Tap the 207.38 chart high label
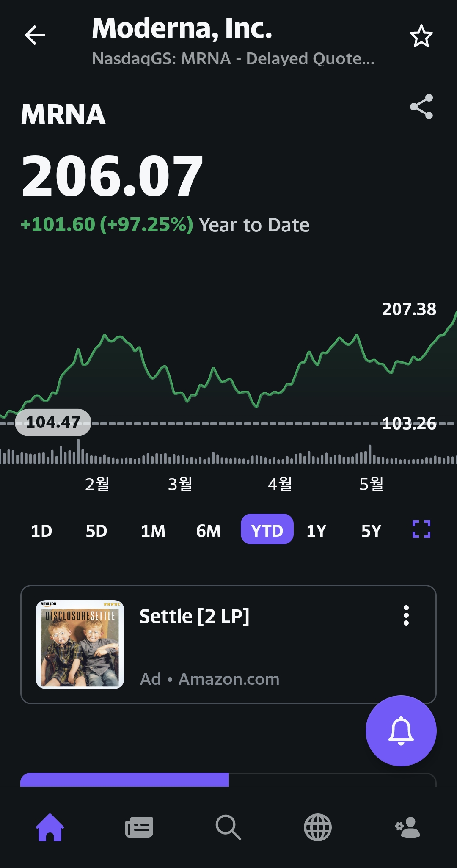Screen dimensions: 457x868 (409, 309)
